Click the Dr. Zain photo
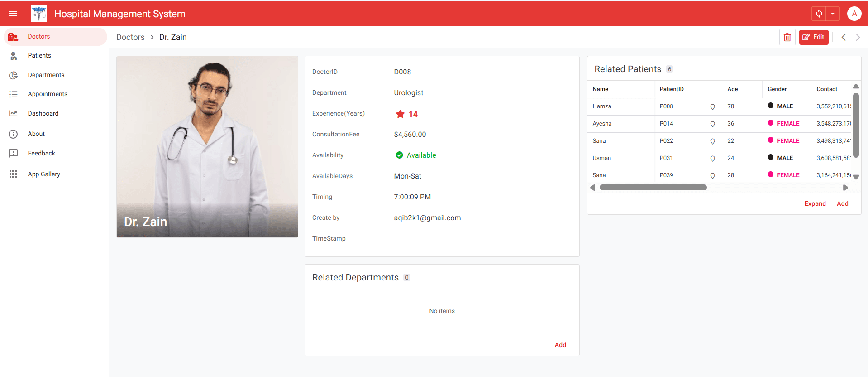868x377 pixels. (207, 146)
